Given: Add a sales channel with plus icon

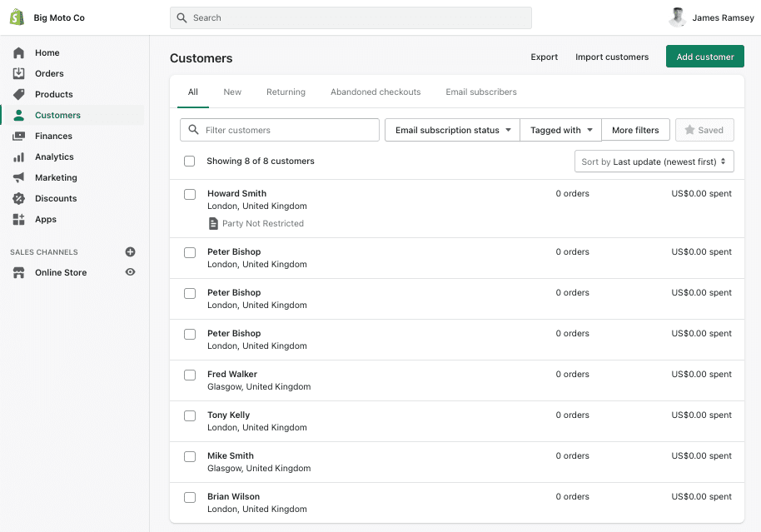Looking at the screenshot, I should click(130, 252).
